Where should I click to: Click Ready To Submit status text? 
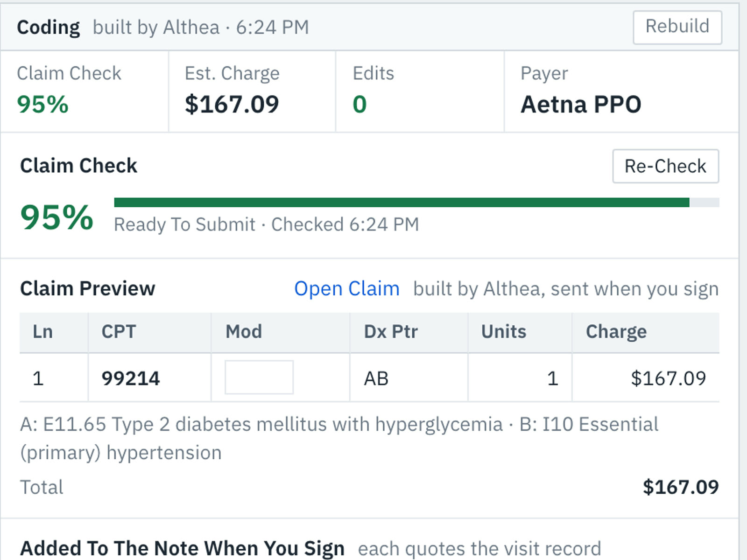coord(184,224)
